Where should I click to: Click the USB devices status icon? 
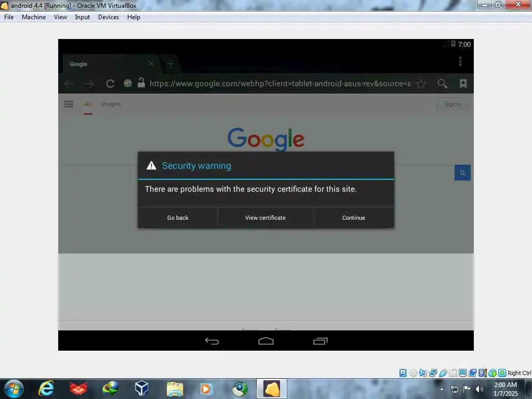(x=443, y=373)
